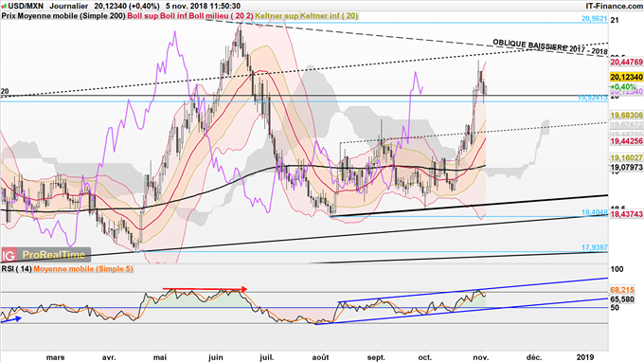644x362 pixels.
Task: Click the 19,16027 Keltner lower value
Action: [626, 158]
